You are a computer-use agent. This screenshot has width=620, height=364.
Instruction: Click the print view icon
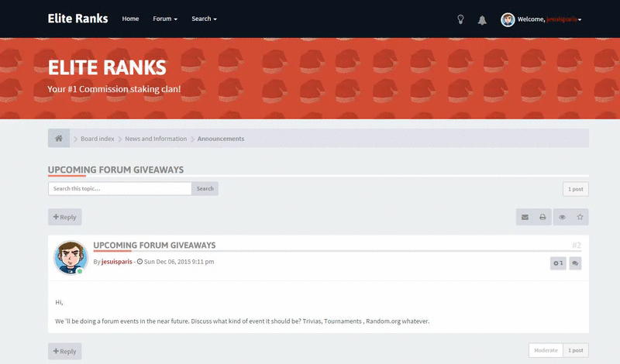(542, 217)
